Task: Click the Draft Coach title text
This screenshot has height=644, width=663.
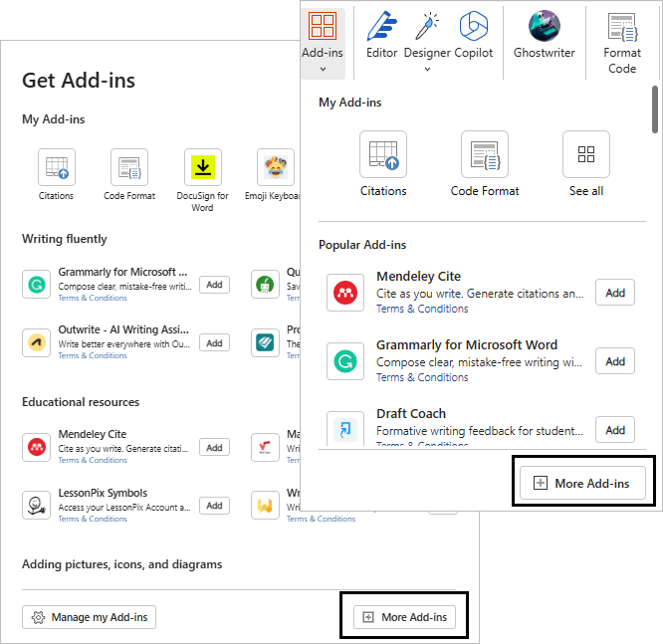Action: [411, 413]
